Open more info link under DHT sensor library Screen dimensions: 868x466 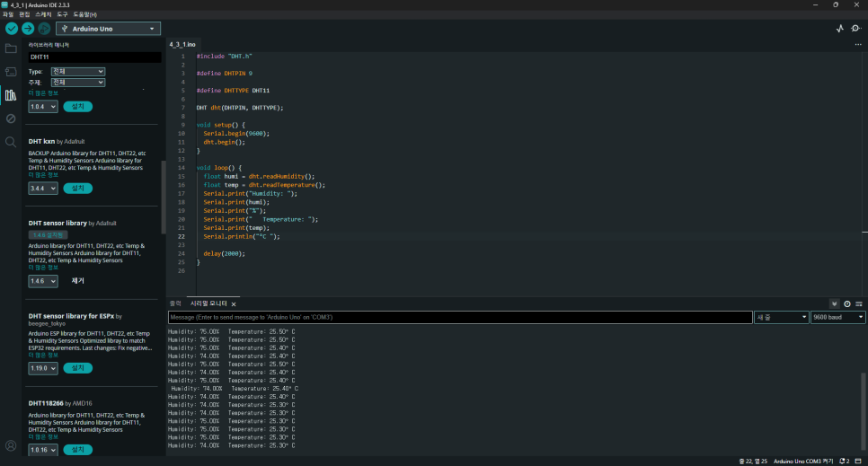(43, 268)
